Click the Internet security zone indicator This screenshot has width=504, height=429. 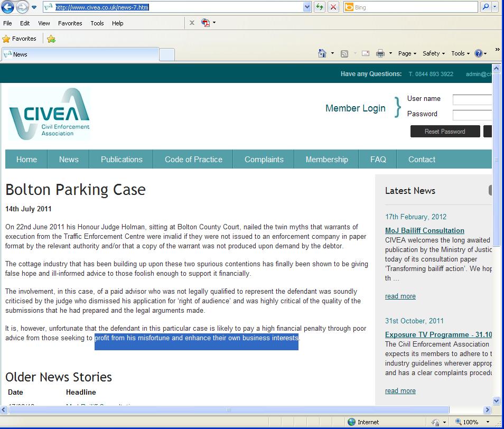tap(363, 422)
